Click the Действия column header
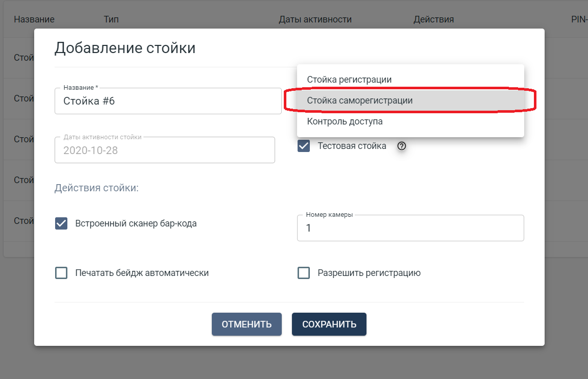 [x=433, y=19]
